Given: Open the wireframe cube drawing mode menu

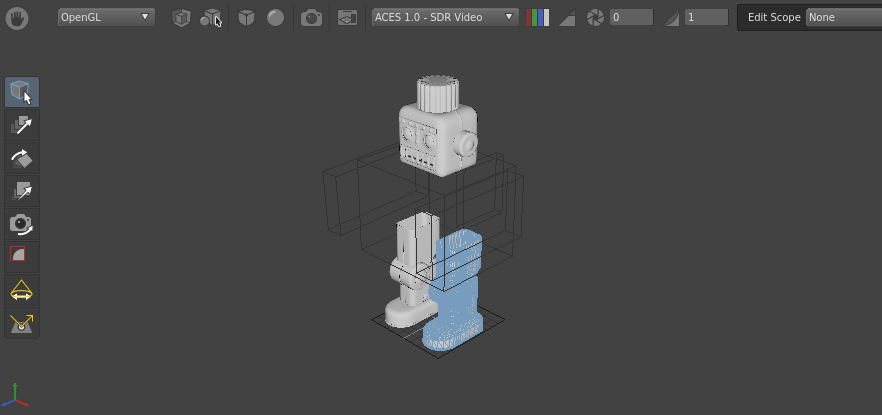Looking at the screenshot, I should [x=181, y=18].
